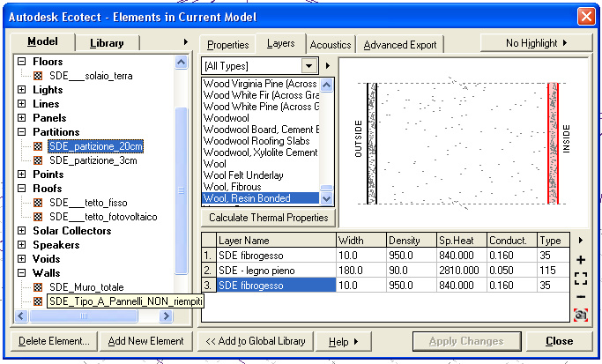Screen dimensions: 602x364
Task: Click the Add New Element button
Action: tap(146, 341)
